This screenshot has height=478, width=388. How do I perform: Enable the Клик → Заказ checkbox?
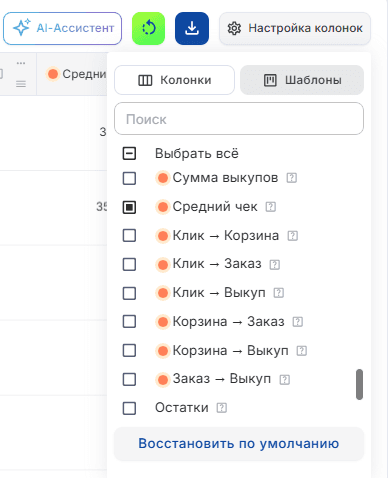click(129, 265)
